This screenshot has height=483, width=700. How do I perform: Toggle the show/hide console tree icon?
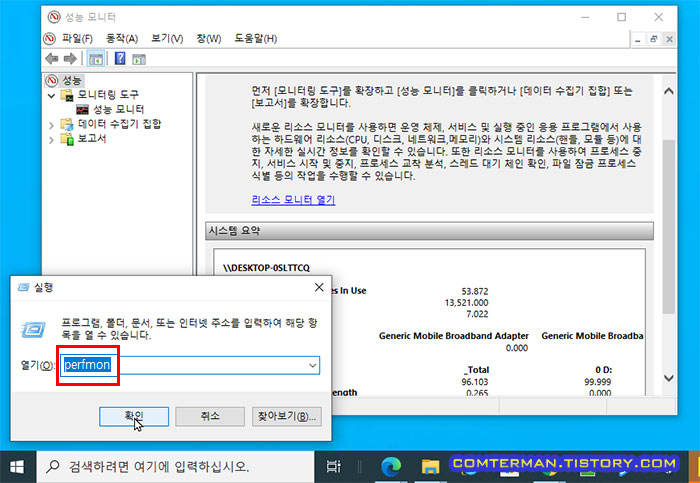96,58
